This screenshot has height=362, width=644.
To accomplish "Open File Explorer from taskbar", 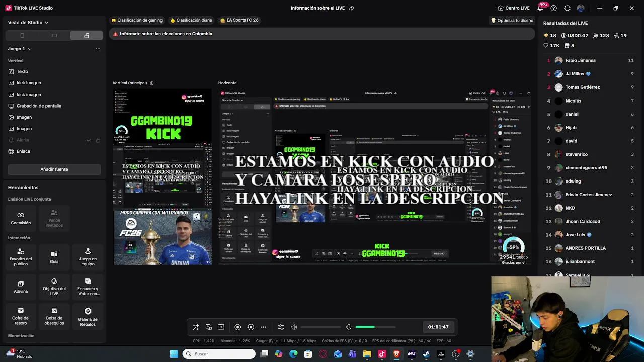I will [x=367, y=354].
